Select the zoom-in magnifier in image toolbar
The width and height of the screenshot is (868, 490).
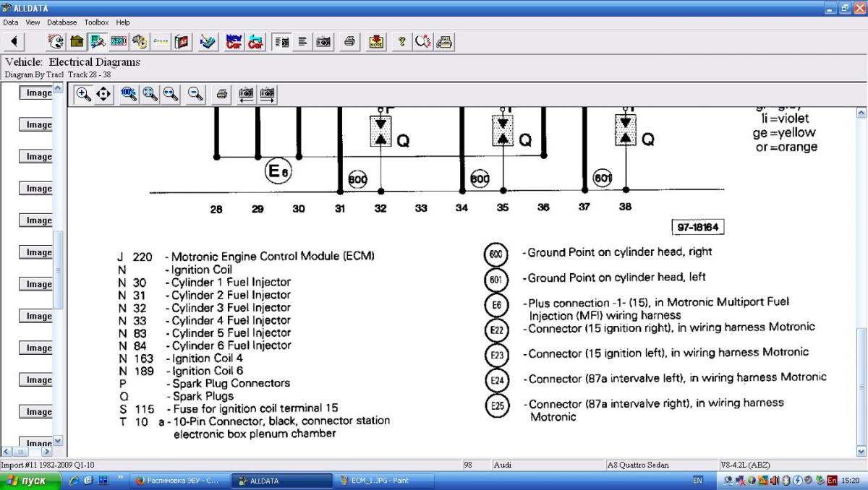point(83,94)
